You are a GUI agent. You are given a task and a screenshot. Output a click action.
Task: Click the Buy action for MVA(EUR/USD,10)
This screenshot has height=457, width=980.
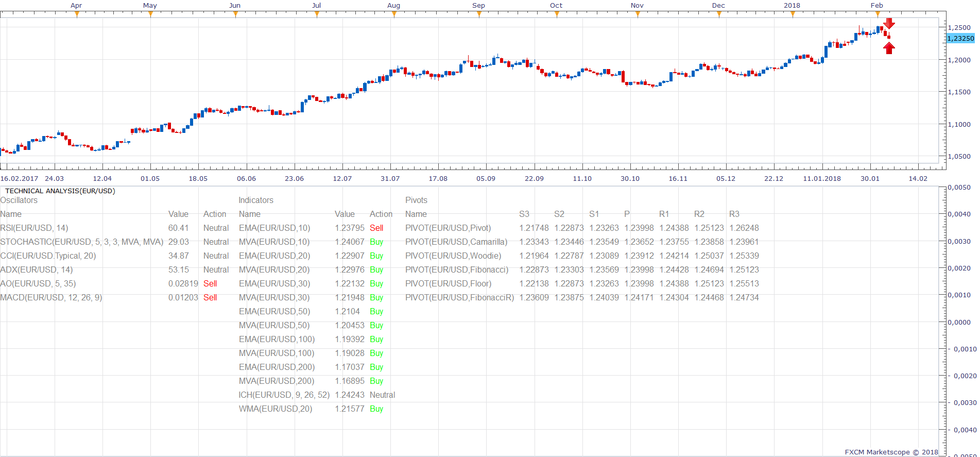[376, 242]
